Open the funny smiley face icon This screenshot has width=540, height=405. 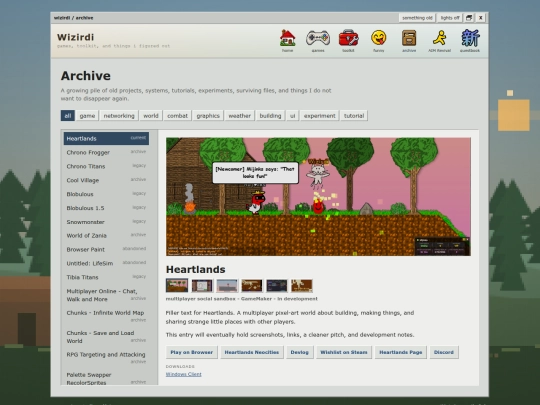tap(378, 41)
